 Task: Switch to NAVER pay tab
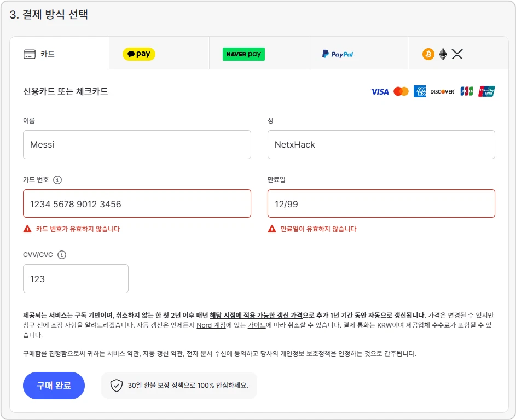pyautogui.click(x=259, y=53)
